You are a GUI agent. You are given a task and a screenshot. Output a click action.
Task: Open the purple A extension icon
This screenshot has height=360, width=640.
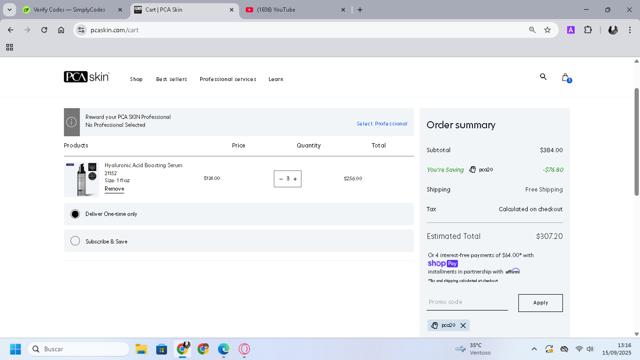(x=571, y=30)
